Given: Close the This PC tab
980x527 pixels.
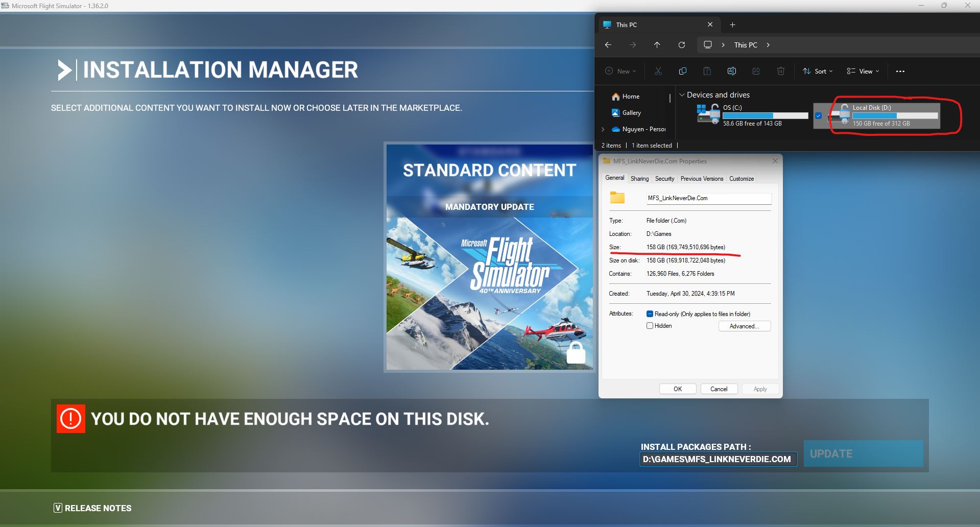Looking at the screenshot, I should (x=710, y=25).
